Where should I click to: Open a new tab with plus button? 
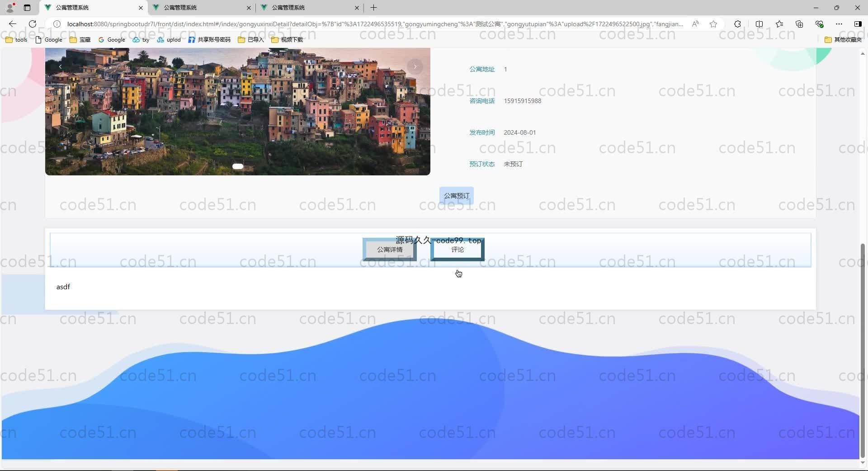point(373,8)
